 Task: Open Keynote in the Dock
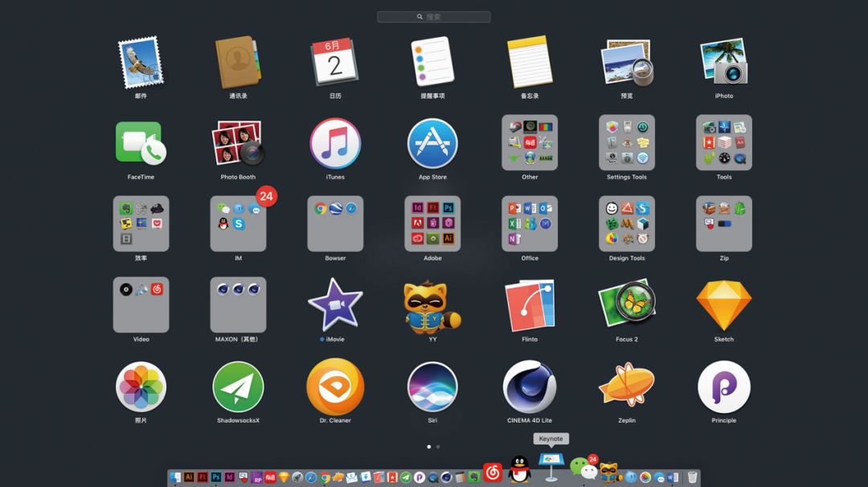pos(551,466)
